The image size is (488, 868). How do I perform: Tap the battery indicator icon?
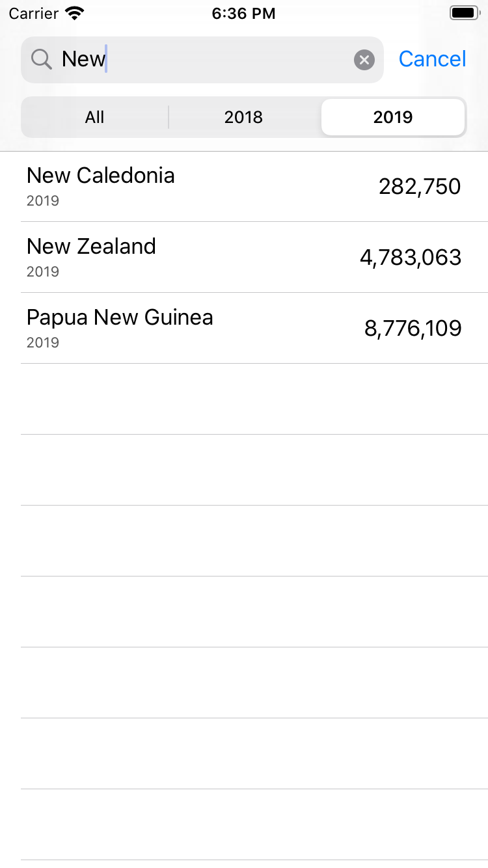pos(465,13)
